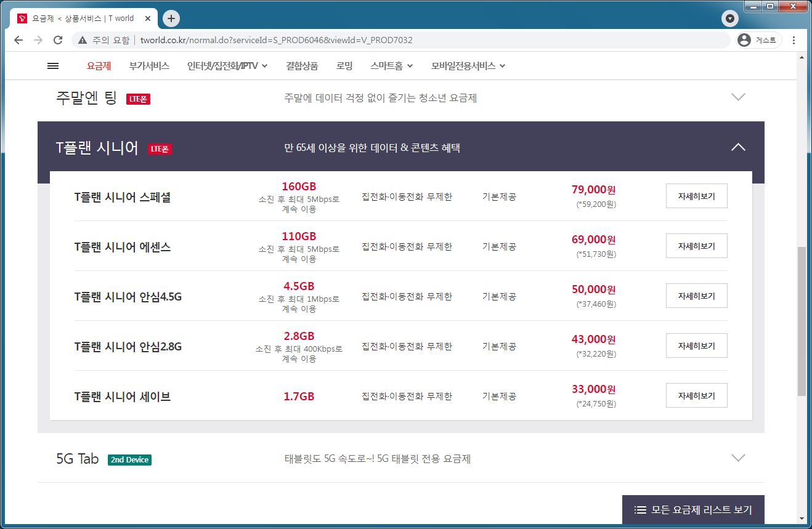Click the 만 65세 이상을 위한 데이터 description

pyautogui.click(x=372, y=148)
